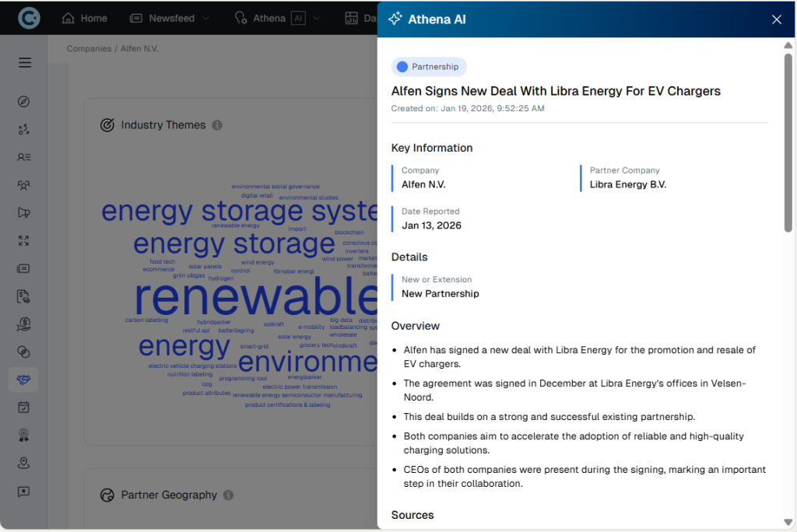This screenshot has height=532, width=797.
Task: Click the hand with dollar coin sidebar icon
Action: pyautogui.click(x=23, y=324)
